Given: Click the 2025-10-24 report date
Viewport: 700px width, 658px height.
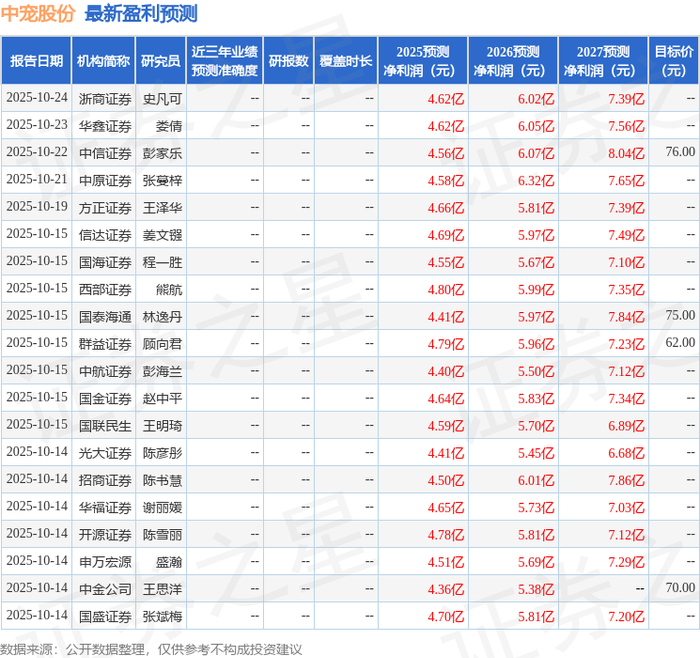Looking at the screenshot, I should coord(37,97).
